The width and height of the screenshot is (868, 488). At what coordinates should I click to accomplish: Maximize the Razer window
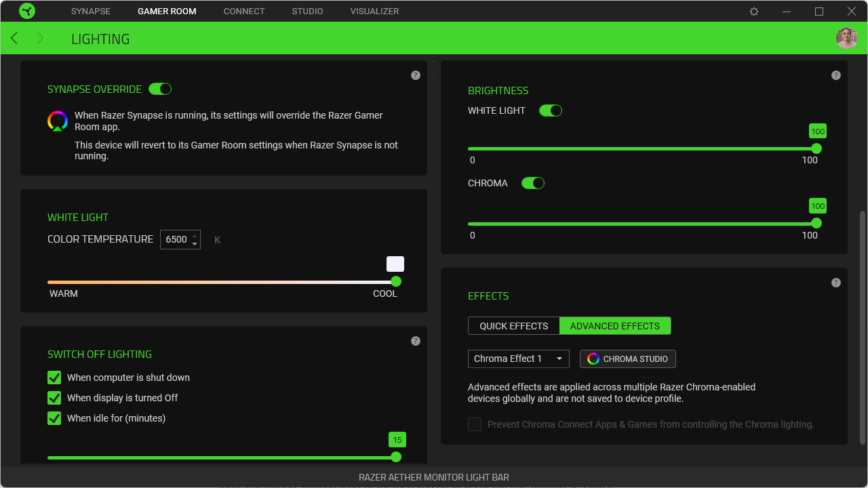[819, 12]
